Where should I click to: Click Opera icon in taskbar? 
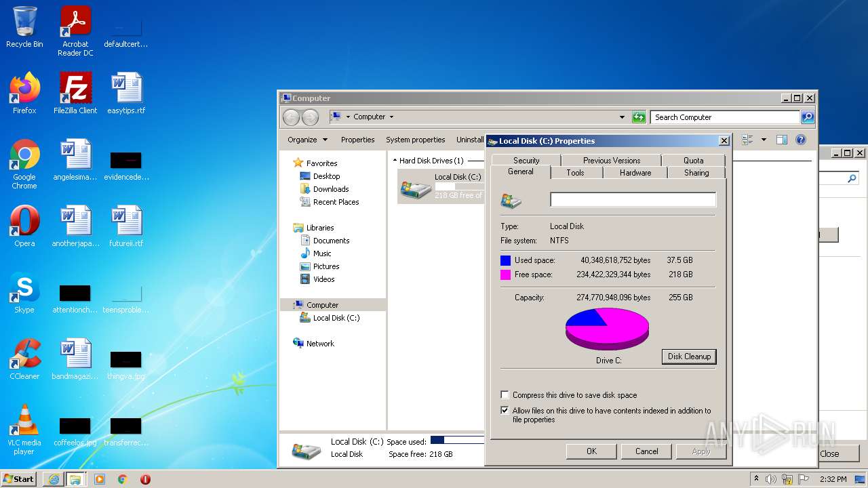pyautogui.click(x=145, y=479)
